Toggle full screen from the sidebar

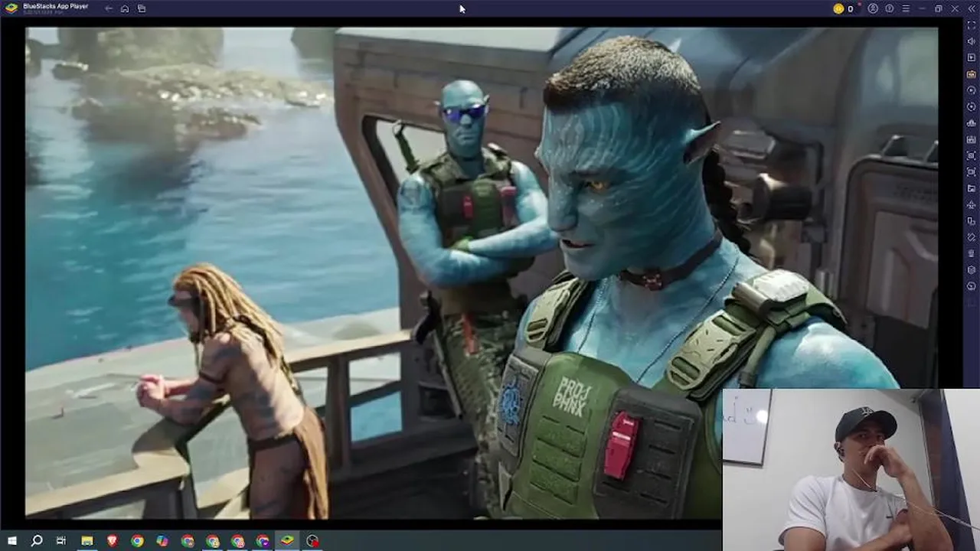click(972, 25)
